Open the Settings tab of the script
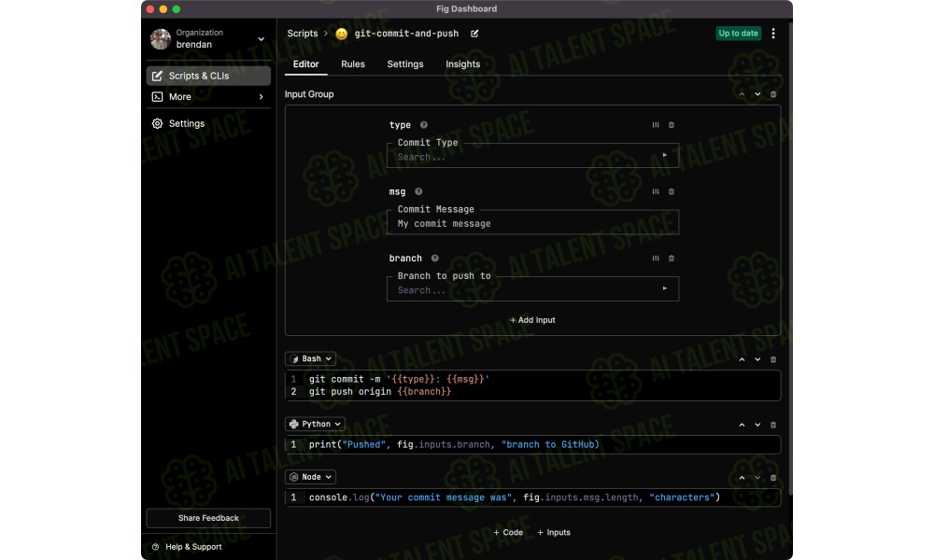The image size is (934, 560). (405, 64)
